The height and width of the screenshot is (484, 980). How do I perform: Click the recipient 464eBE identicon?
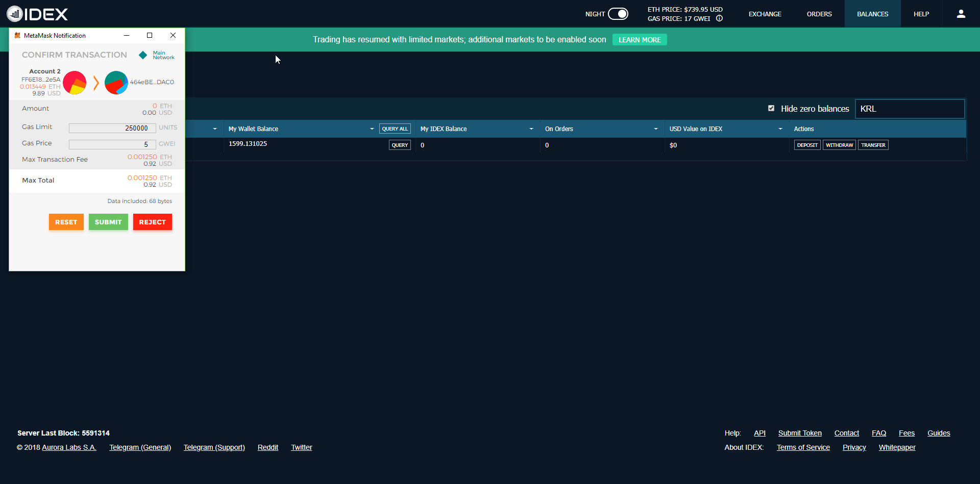point(116,83)
